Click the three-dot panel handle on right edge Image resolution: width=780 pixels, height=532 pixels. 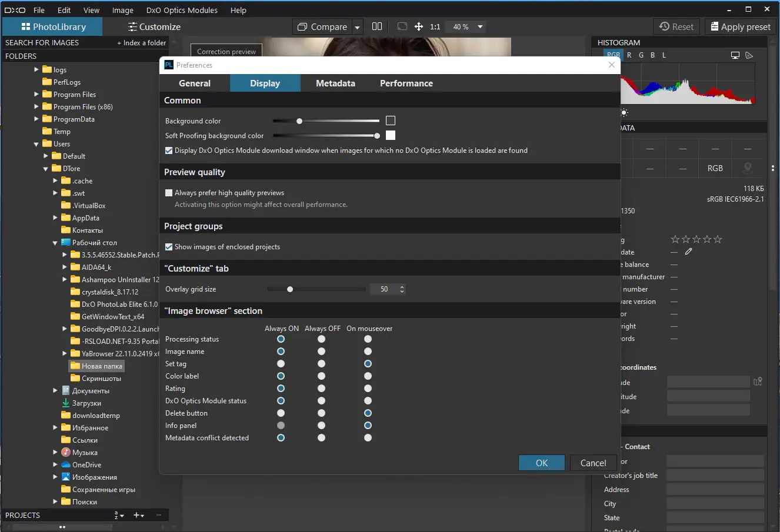click(x=773, y=168)
